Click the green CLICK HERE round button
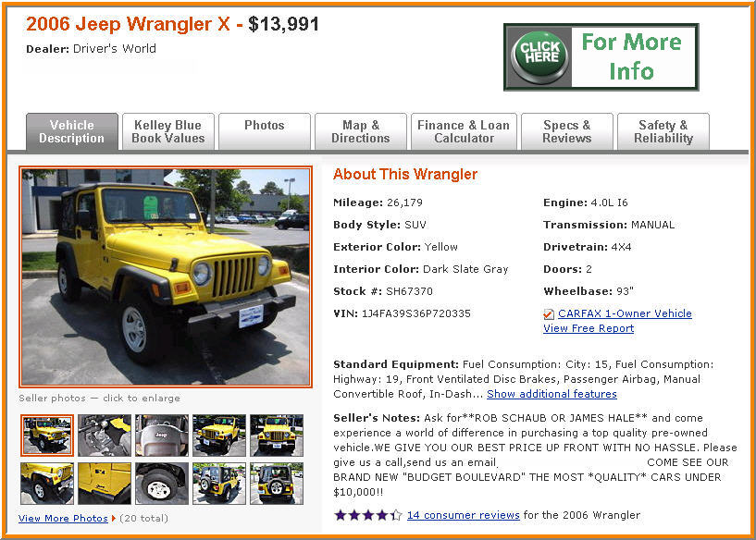 540,57
